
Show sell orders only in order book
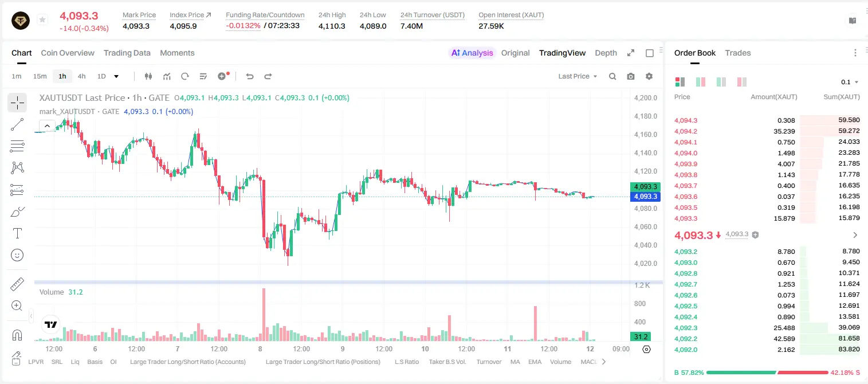(x=742, y=82)
